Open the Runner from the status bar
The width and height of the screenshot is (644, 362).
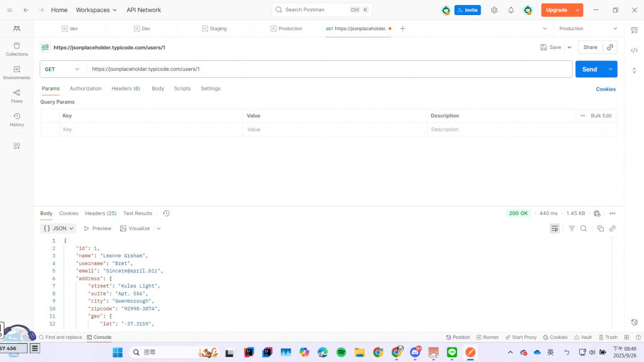point(487,337)
